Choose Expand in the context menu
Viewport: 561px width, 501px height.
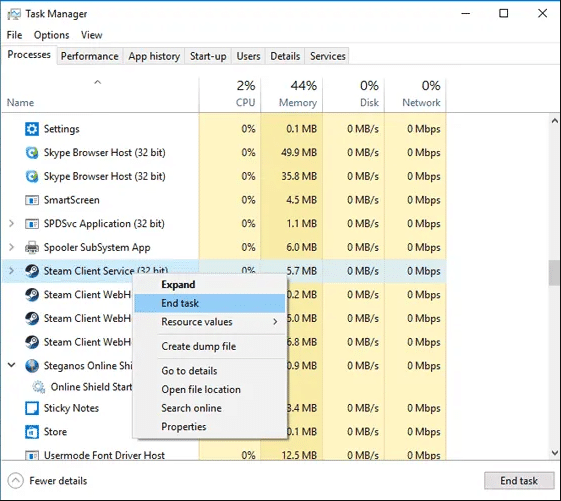tap(210, 284)
